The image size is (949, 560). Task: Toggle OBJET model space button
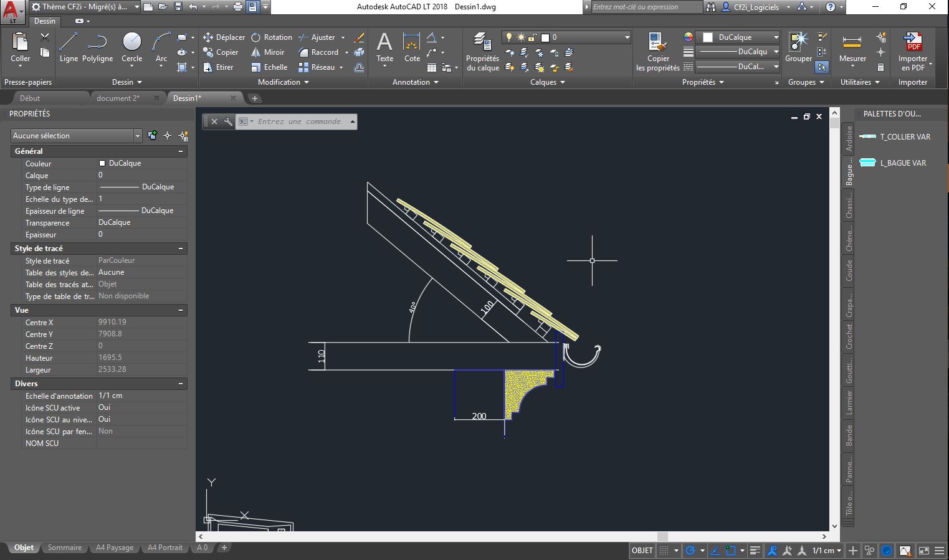click(642, 551)
